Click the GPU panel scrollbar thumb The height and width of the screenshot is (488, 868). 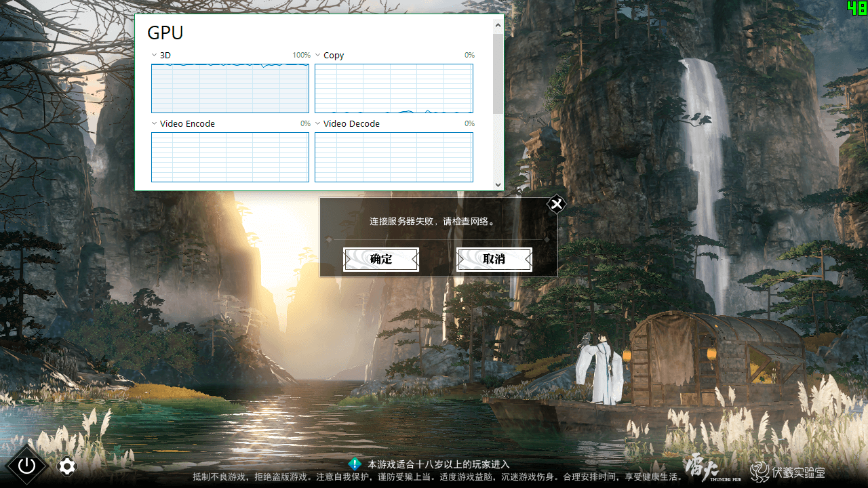point(498,73)
